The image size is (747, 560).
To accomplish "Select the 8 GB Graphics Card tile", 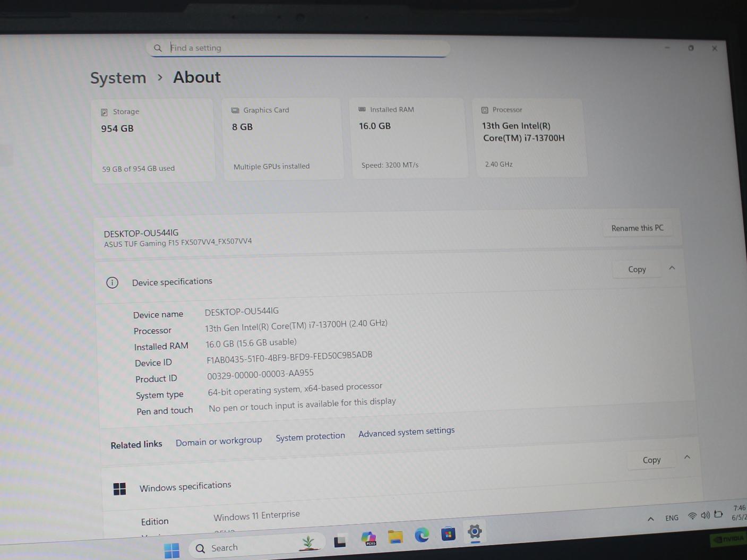I will [283, 139].
